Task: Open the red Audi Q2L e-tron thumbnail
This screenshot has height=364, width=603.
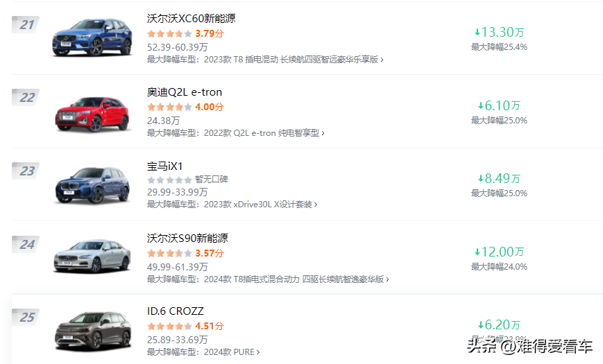Action: pos(92,112)
